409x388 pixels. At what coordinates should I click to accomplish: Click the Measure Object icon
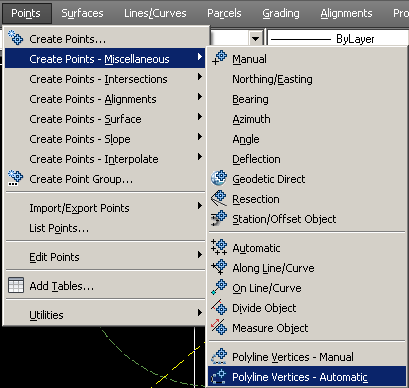(x=219, y=327)
